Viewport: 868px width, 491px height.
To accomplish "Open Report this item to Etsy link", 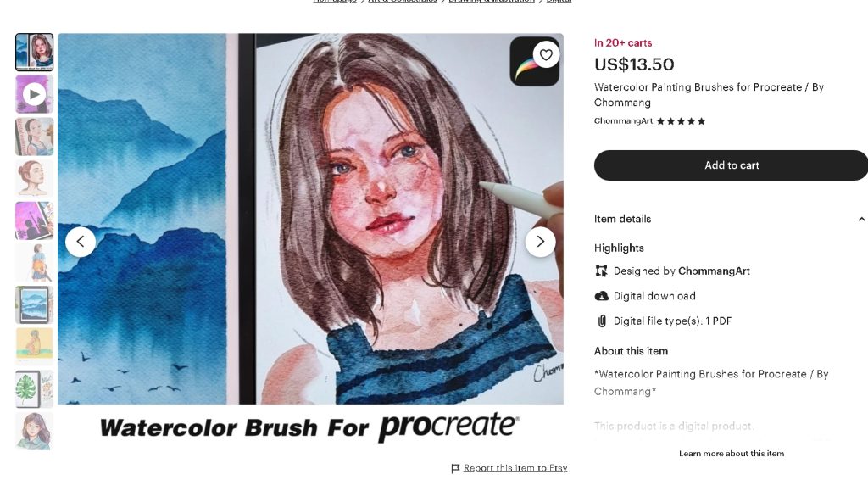I will [x=515, y=468].
